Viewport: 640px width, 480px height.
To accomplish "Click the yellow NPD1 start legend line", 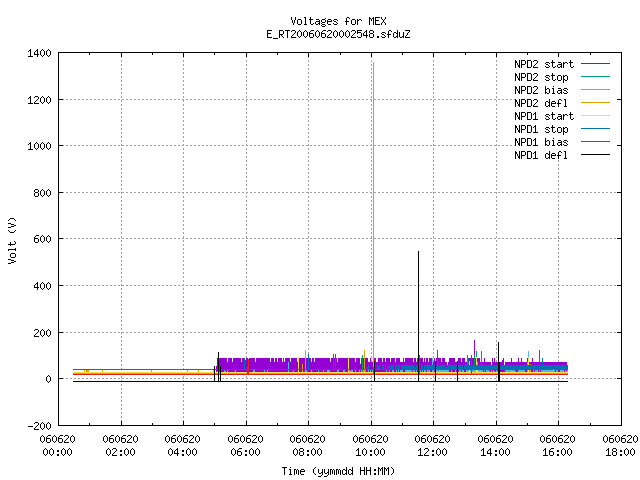I will click(595, 116).
